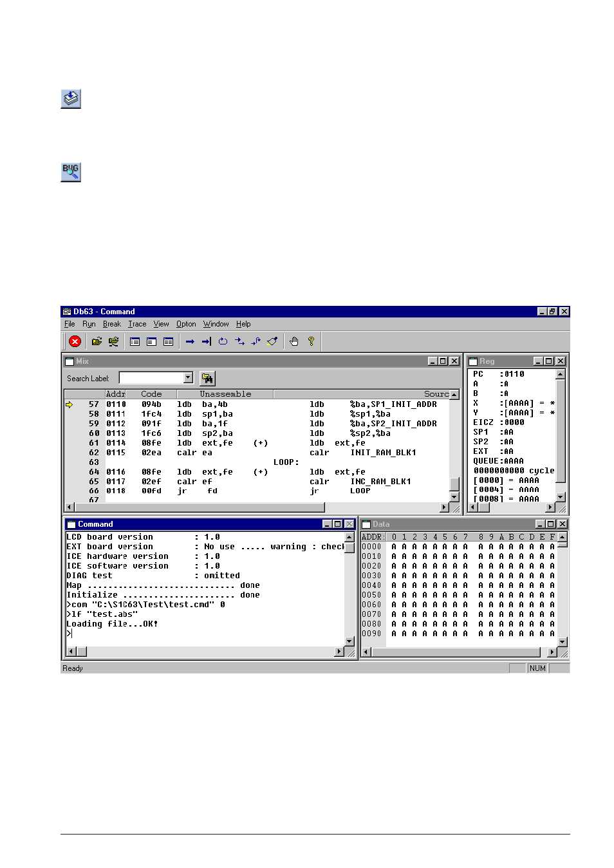Click the 'Loading file...OK!' line in Command
The image size is (614, 868).
112,624
